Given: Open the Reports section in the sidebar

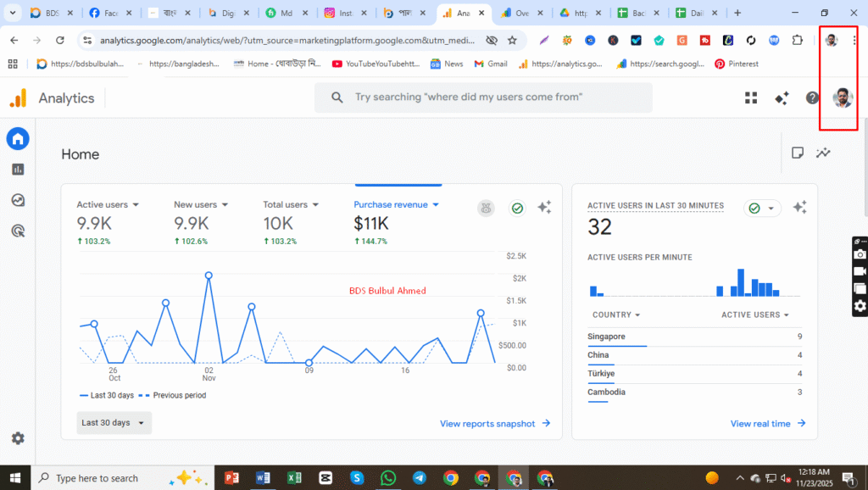Looking at the screenshot, I should [x=18, y=169].
